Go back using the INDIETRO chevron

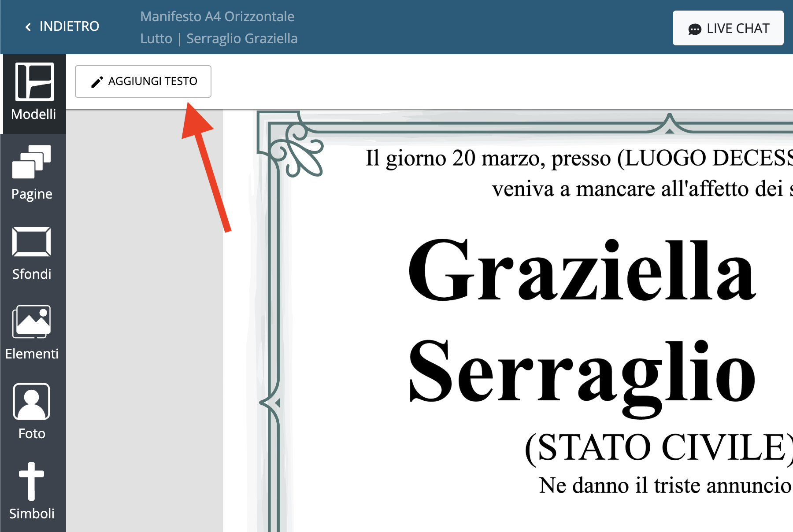tap(29, 27)
